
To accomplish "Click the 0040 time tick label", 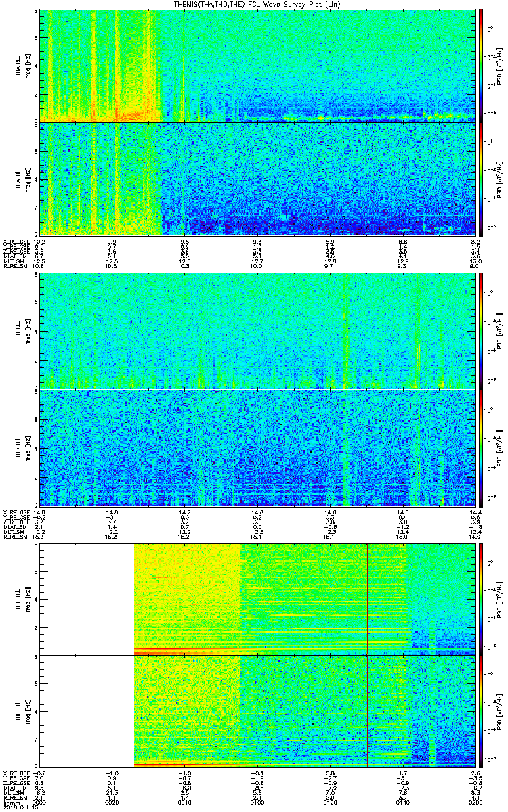I will pyautogui.click(x=185, y=803).
